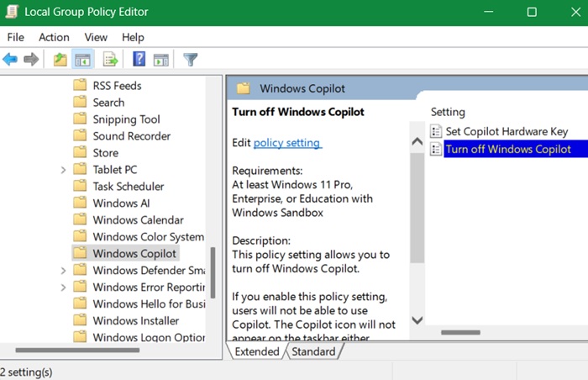588x380 pixels.
Task: Maximize the Local Group Policy Editor window
Action: pos(532,12)
